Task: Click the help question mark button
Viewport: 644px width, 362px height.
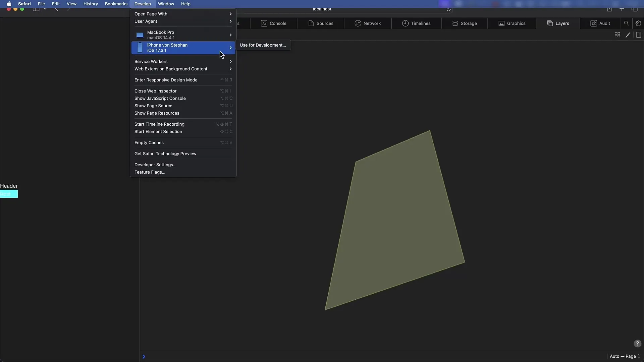Action: click(x=637, y=344)
